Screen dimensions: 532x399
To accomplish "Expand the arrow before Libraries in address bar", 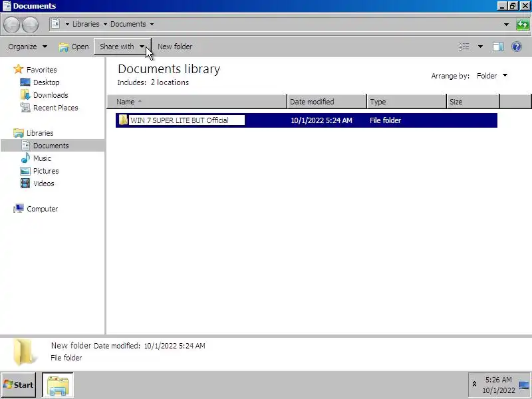I will [x=67, y=24].
